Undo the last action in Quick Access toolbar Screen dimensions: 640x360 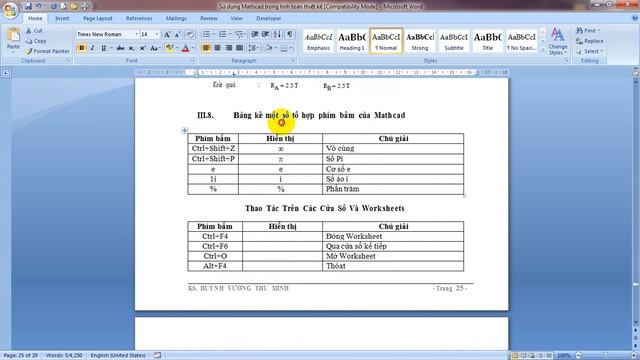coord(38,6)
